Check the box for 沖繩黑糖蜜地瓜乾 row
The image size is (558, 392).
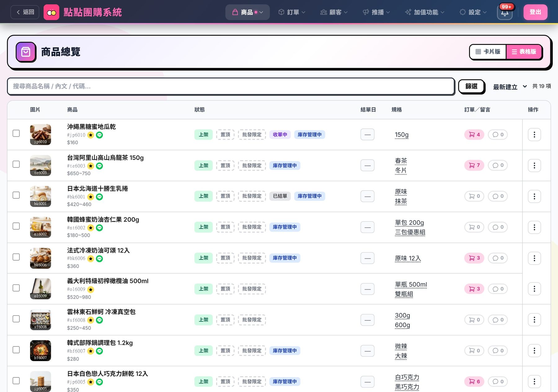(16, 133)
